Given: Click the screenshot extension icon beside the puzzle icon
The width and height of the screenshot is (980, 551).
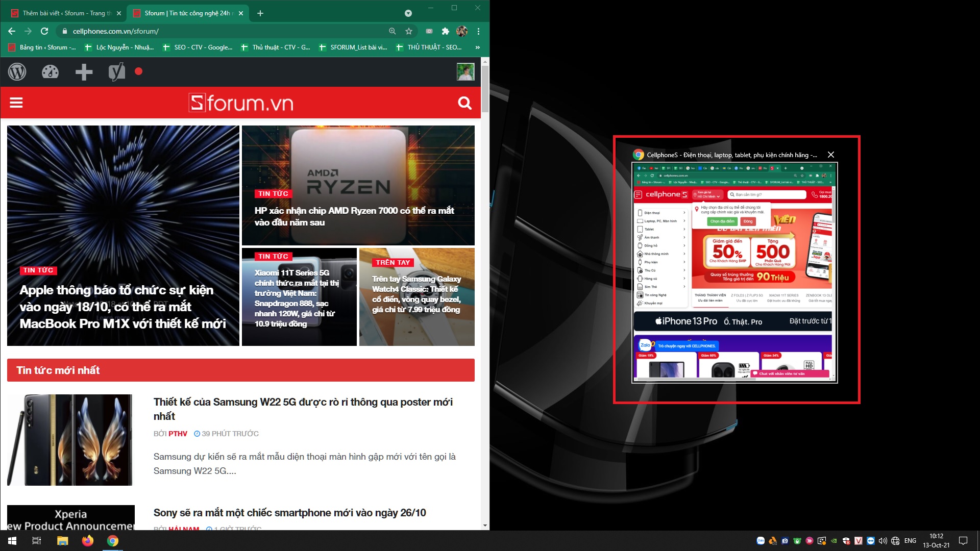Looking at the screenshot, I should [429, 31].
